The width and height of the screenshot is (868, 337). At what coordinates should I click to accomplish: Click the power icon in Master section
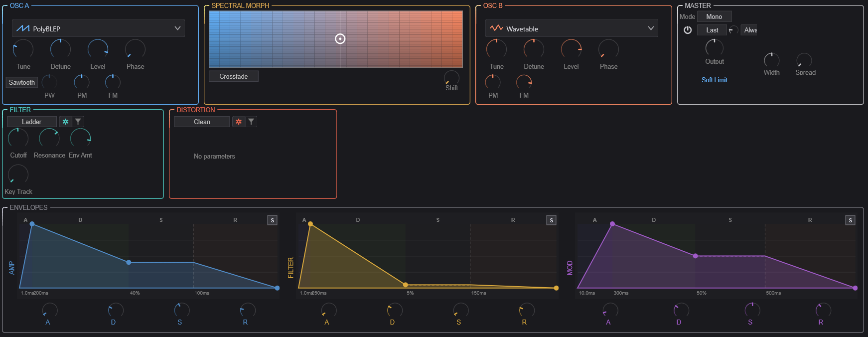pyautogui.click(x=688, y=30)
